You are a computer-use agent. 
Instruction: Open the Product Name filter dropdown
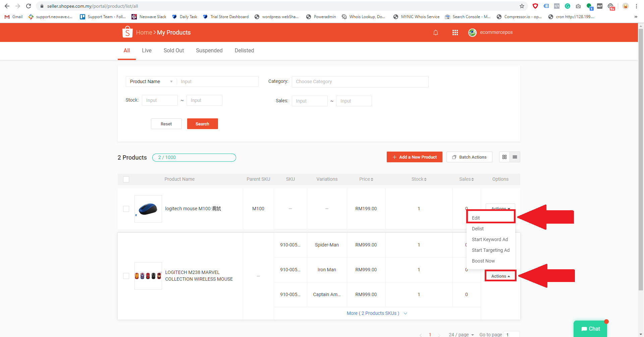pyautogui.click(x=151, y=81)
